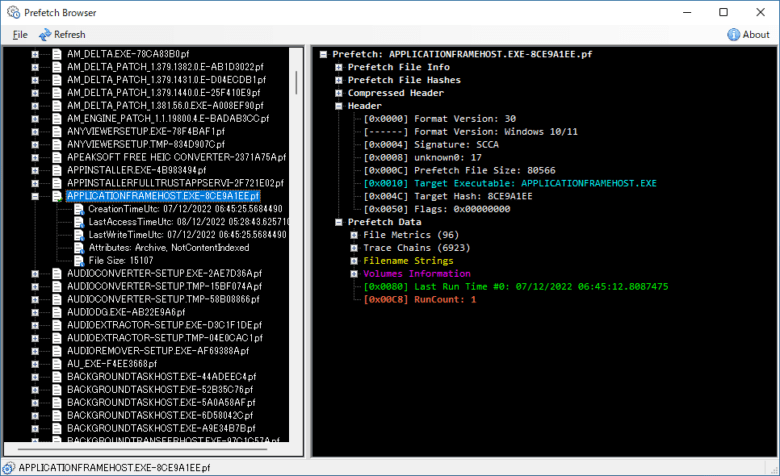Image resolution: width=780 pixels, height=476 pixels.
Task: Click the property icon beside Attributes row
Action: pyautogui.click(x=79, y=248)
